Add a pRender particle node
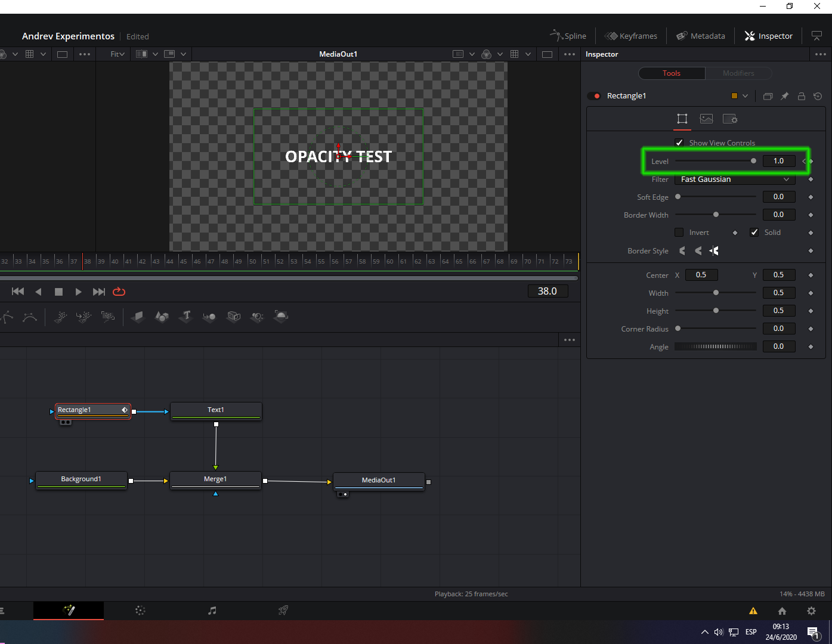This screenshot has height=644, width=832. [108, 317]
